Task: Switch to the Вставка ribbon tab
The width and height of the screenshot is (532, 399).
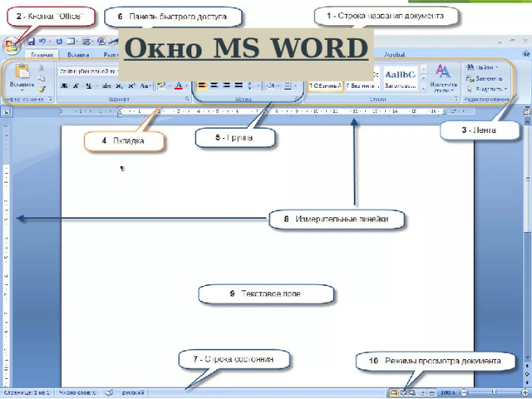Action: (78, 55)
